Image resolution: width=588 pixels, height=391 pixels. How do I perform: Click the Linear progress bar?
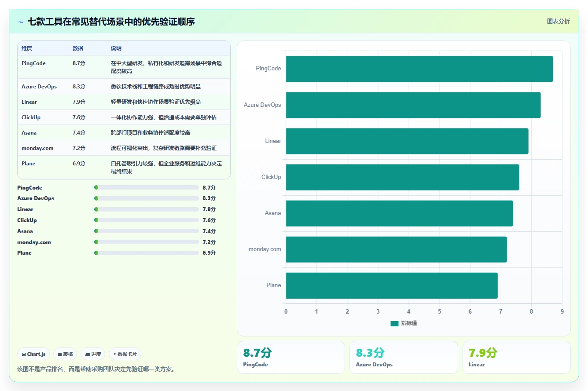(147, 209)
